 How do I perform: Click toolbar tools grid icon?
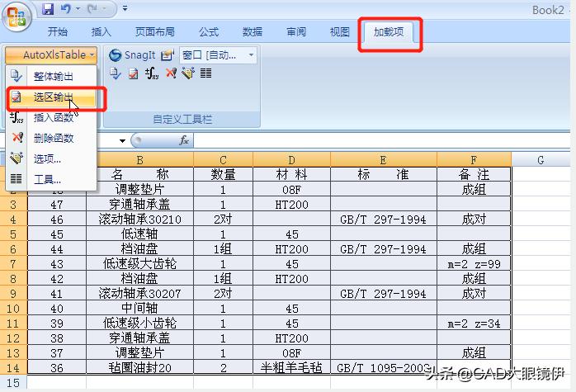click(x=205, y=73)
